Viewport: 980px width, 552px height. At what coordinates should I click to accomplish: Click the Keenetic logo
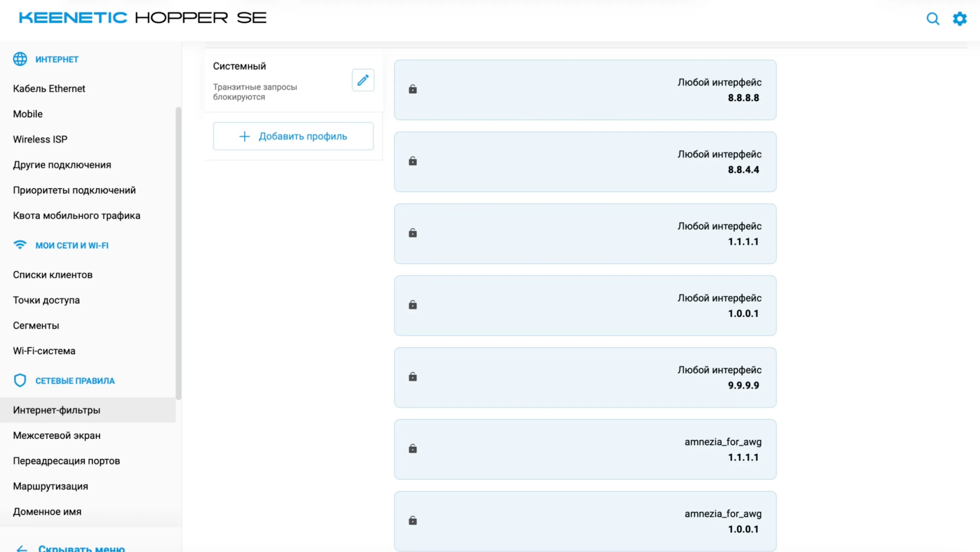click(x=143, y=18)
